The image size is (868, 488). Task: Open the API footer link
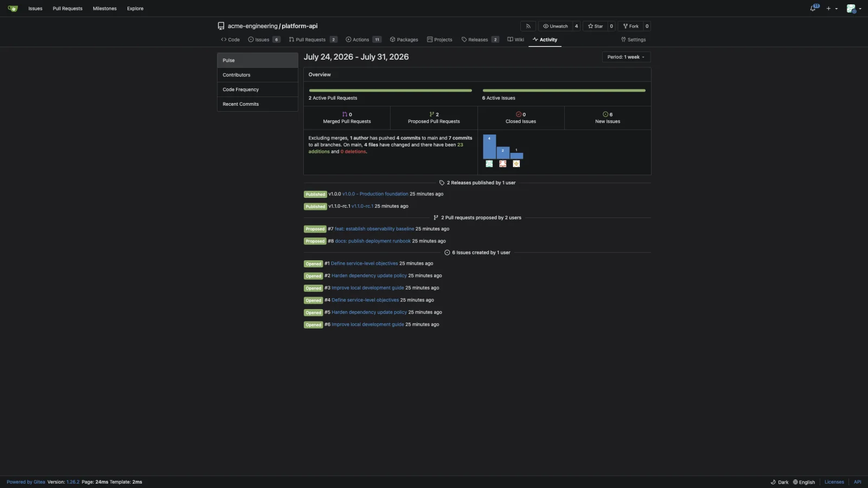pyautogui.click(x=858, y=482)
